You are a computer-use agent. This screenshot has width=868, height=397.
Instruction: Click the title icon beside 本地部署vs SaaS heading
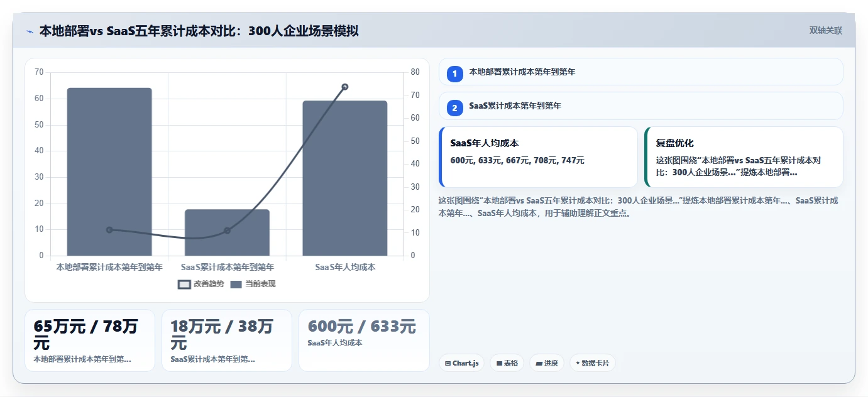pyautogui.click(x=30, y=31)
